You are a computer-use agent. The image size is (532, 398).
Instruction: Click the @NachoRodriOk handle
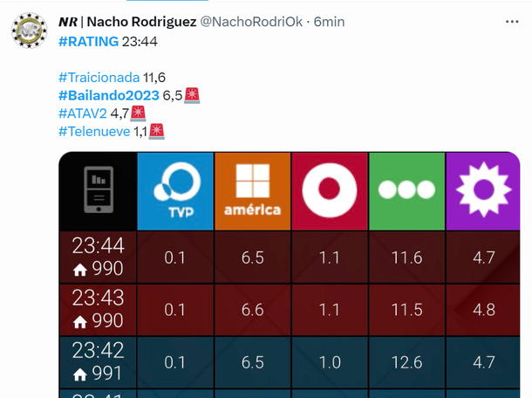point(251,22)
